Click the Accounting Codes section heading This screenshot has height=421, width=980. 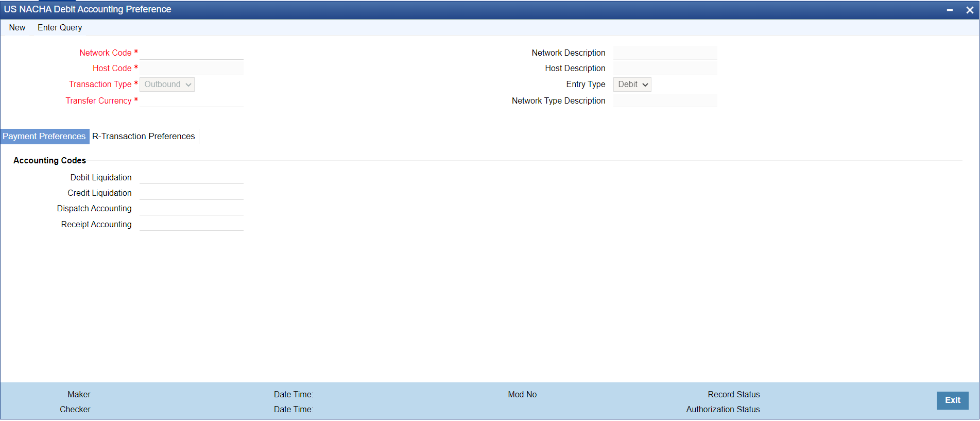point(49,160)
